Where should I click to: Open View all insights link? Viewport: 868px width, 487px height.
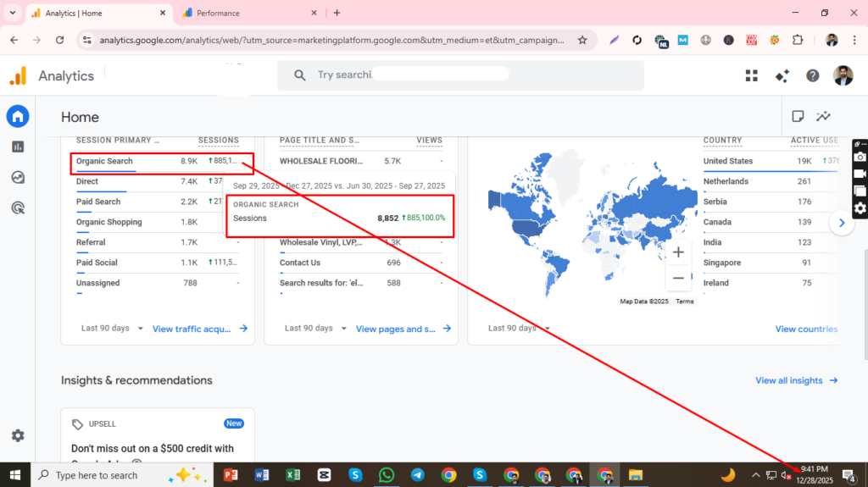click(796, 381)
